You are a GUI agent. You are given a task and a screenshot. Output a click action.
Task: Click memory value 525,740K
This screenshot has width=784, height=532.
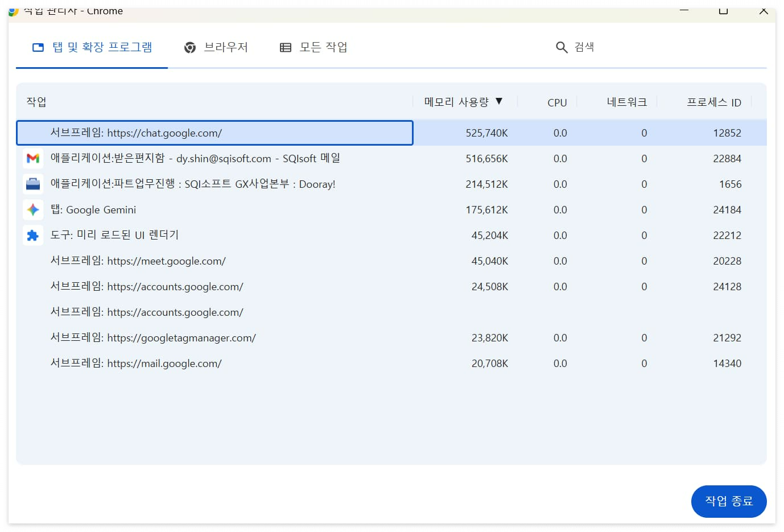tap(486, 133)
